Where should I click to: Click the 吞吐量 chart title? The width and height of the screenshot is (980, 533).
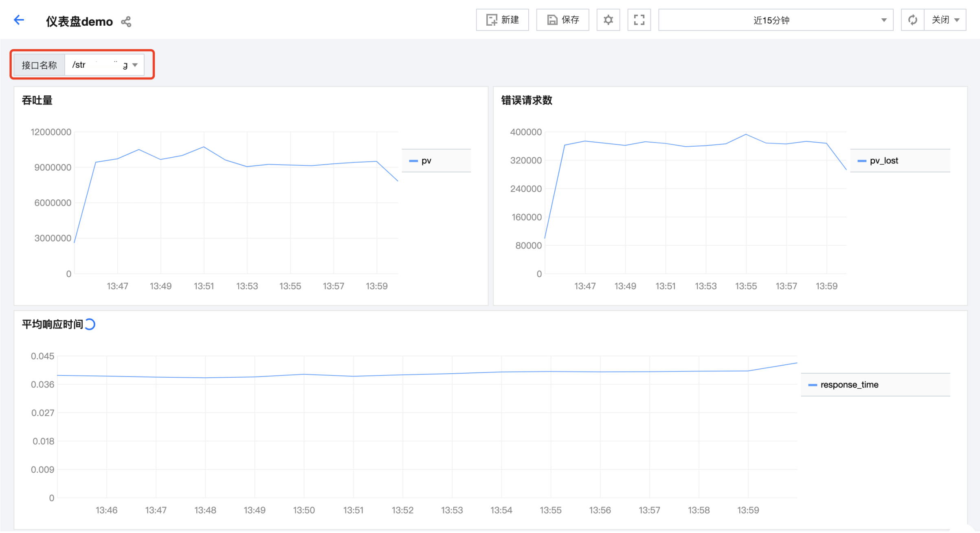(x=37, y=100)
